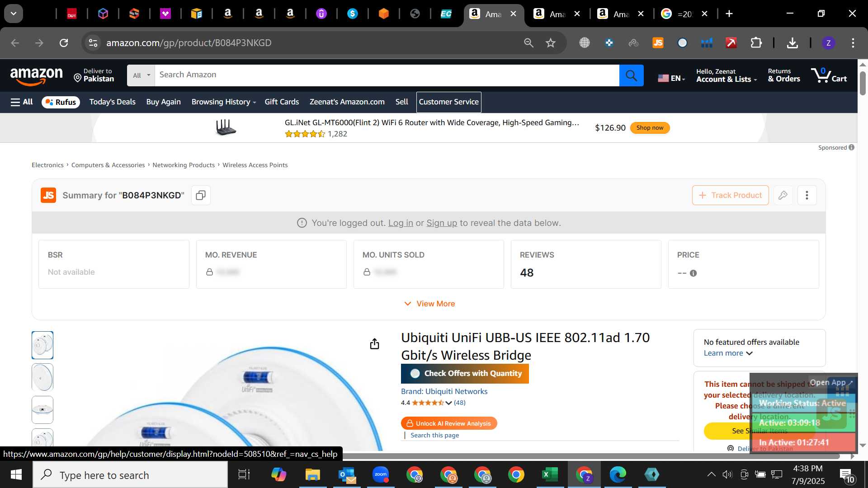Open Zoom from the taskbar
Screen dimensions: 868x488
381,474
